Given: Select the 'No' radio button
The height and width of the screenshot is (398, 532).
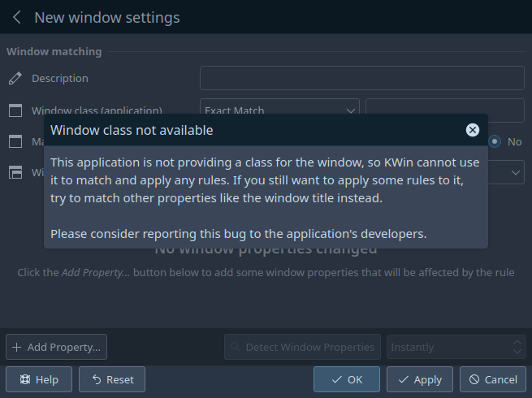Looking at the screenshot, I should click(495, 141).
